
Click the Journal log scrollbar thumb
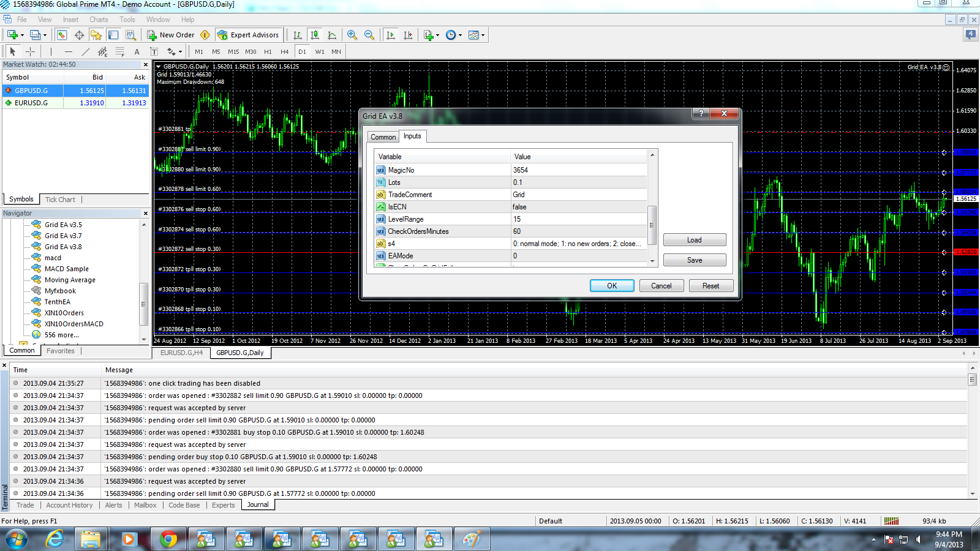[x=972, y=380]
